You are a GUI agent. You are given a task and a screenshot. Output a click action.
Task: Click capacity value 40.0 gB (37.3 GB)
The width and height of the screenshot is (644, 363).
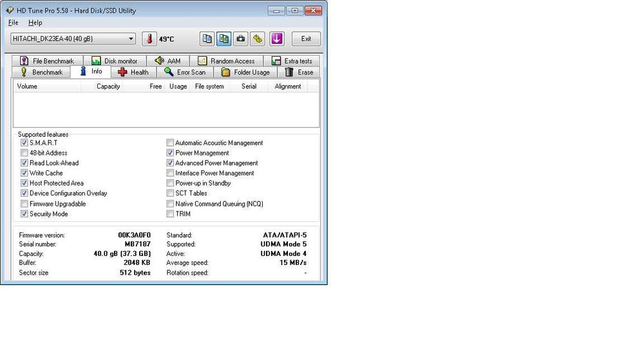(122, 253)
